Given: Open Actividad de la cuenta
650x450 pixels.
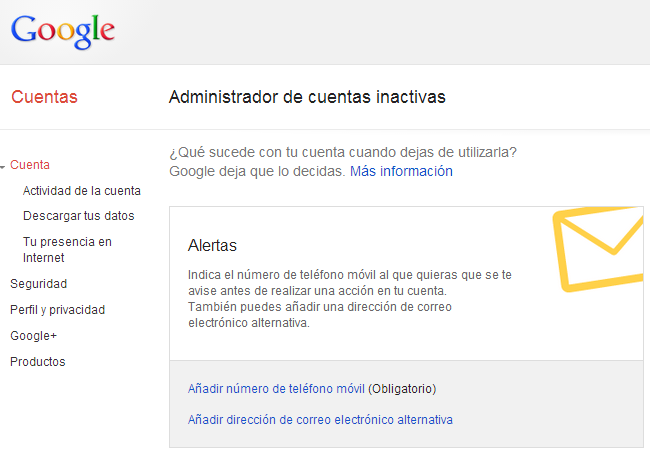Looking at the screenshot, I should 82,191.
